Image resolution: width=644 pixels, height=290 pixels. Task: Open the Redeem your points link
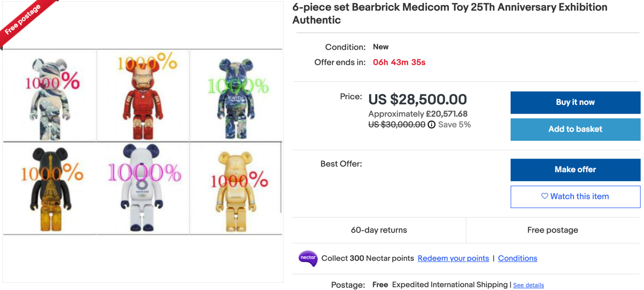click(x=453, y=258)
